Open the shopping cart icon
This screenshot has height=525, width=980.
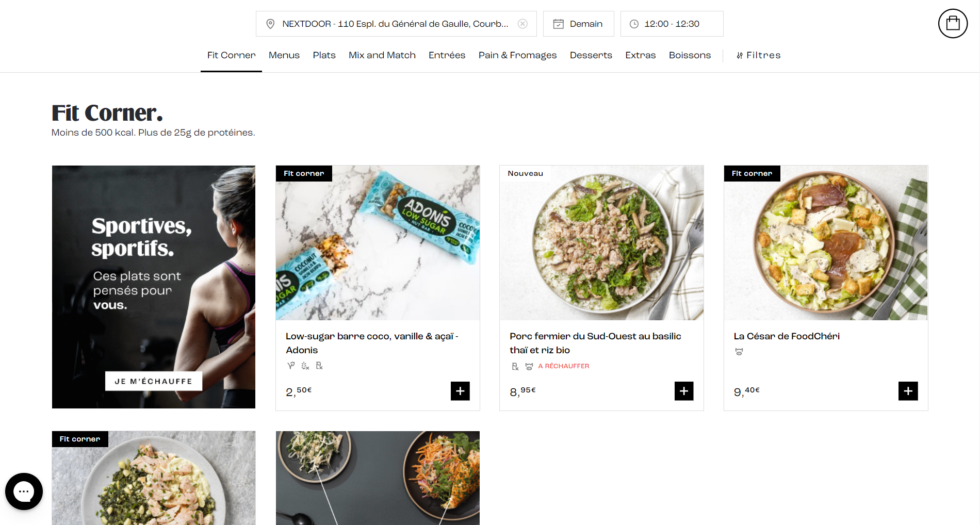click(953, 23)
